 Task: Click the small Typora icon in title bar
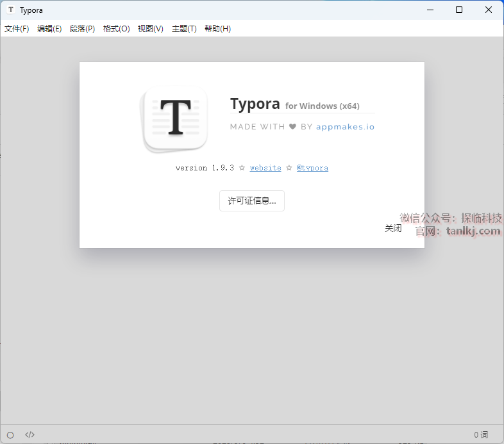point(10,10)
